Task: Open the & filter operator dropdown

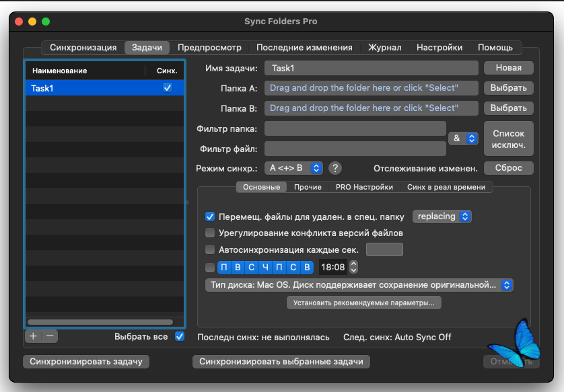Action: pos(463,139)
